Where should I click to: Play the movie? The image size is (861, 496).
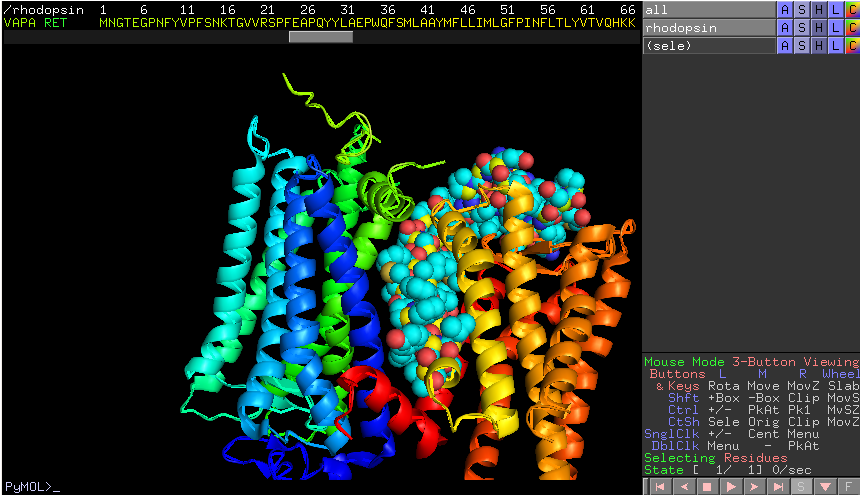click(731, 487)
